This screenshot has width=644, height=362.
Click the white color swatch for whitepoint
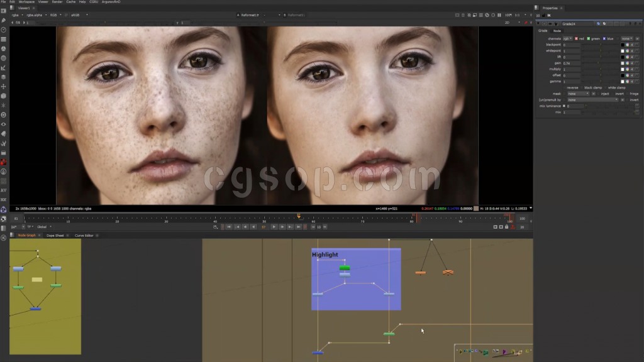623,52
